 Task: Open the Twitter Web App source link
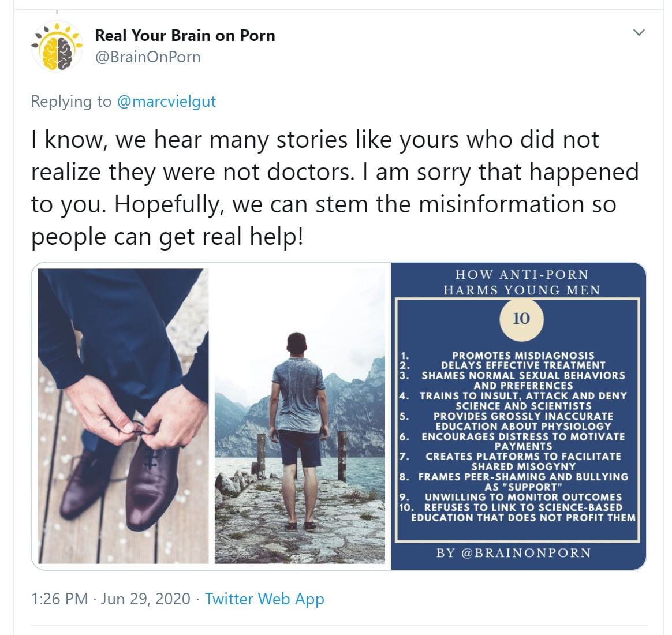click(264, 599)
